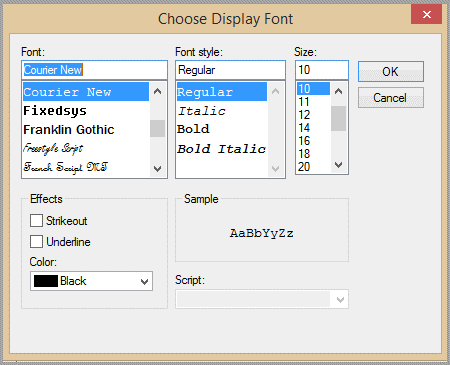Screen dimensions: 450x365
Task: Focus the Size input field
Action: click(322, 70)
